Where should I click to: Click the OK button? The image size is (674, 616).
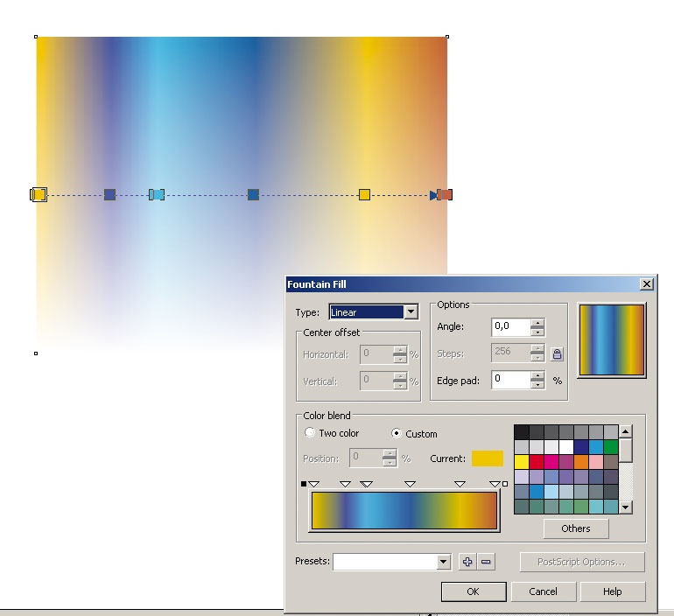(x=474, y=591)
